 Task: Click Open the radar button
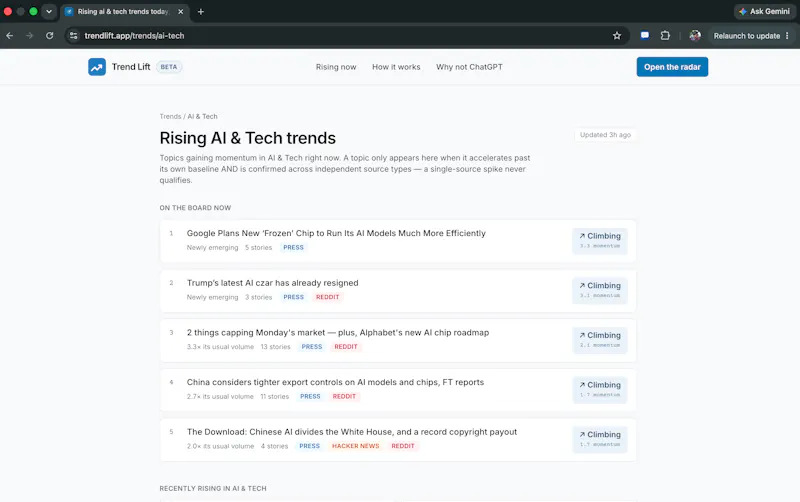(672, 67)
